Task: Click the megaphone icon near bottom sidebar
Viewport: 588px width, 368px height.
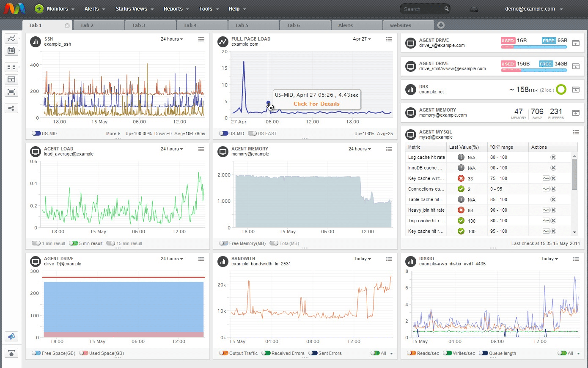Action: [11, 336]
